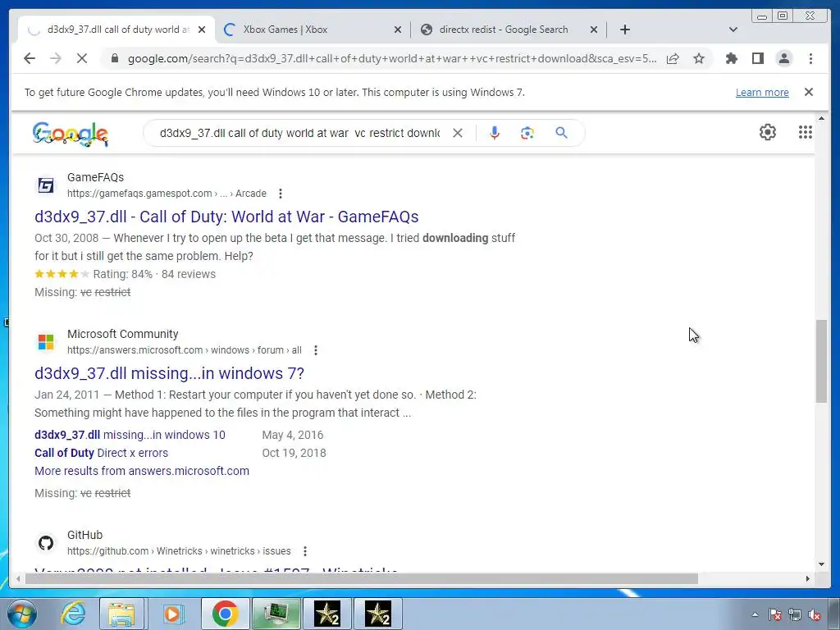Launch Internet Explorer from taskbar

point(72,614)
